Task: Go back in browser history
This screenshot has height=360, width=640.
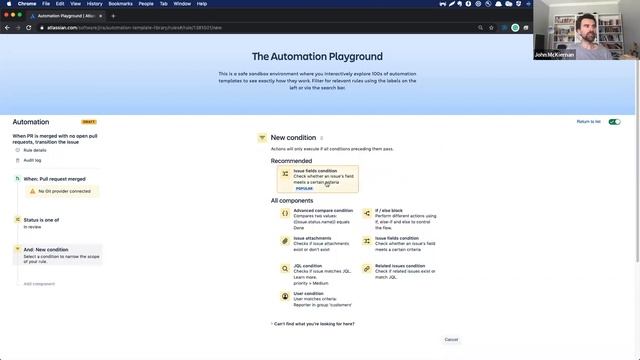Action: pos(7,28)
